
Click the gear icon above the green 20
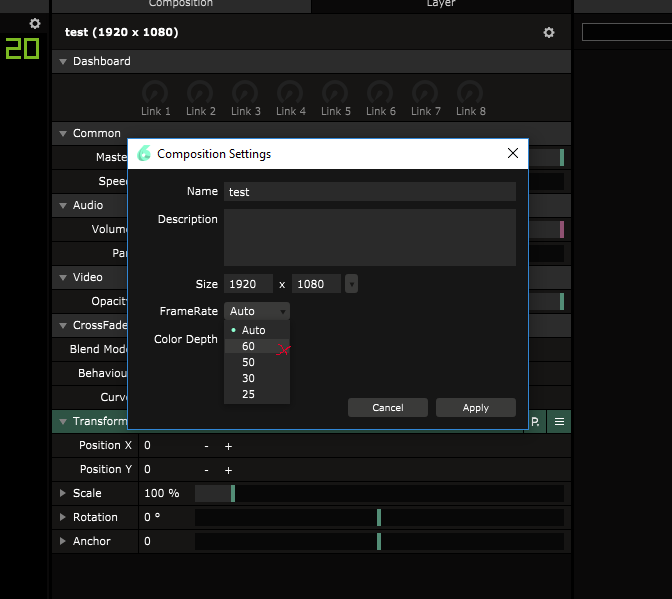[35, 23]
